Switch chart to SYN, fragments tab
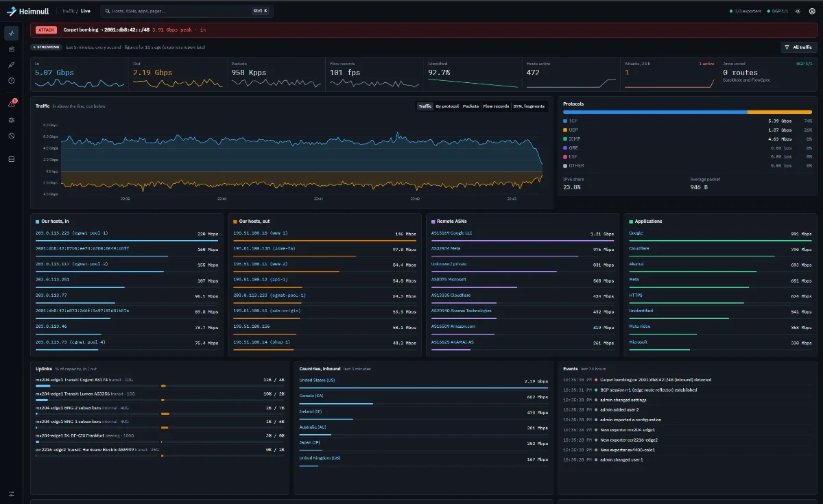This screenshot has width=823, height=504. pos(529,106)
